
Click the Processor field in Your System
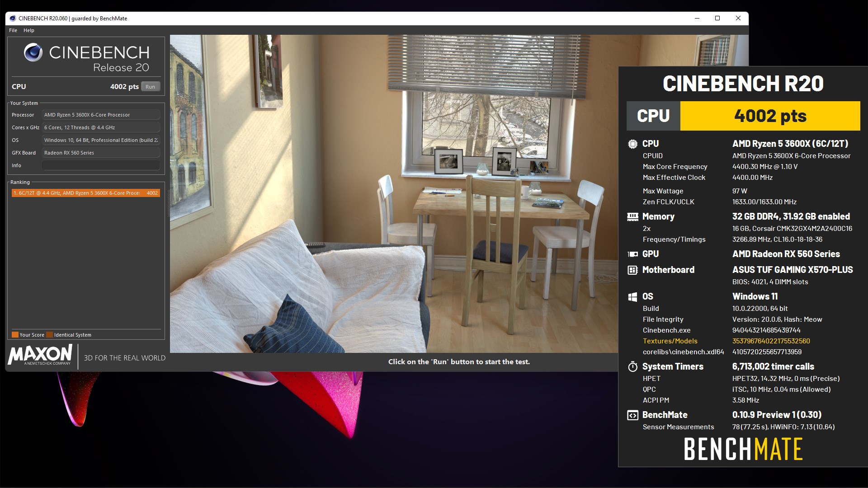click(x=101, y=115)
